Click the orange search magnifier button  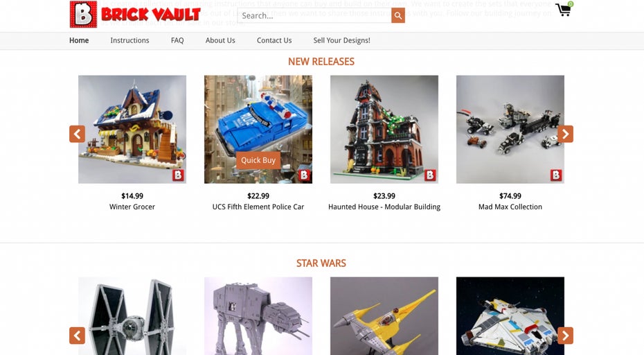(x=397, y=16)
